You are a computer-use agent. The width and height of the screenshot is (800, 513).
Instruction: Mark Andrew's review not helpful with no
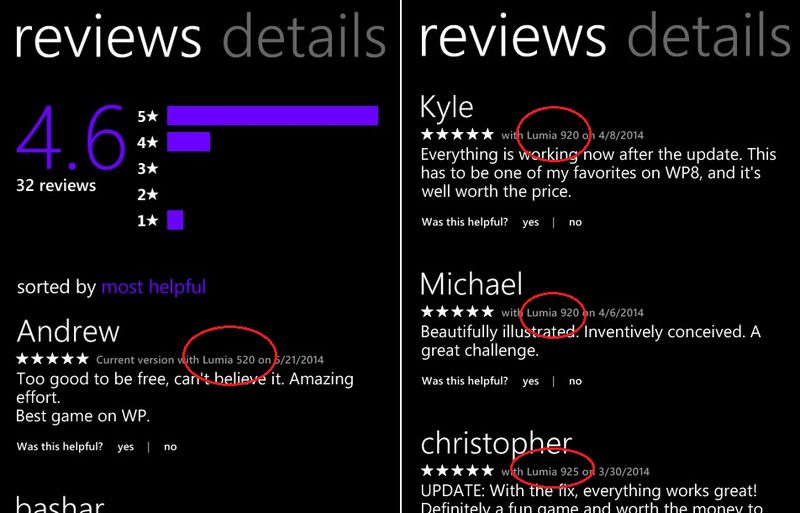(170, 447)
